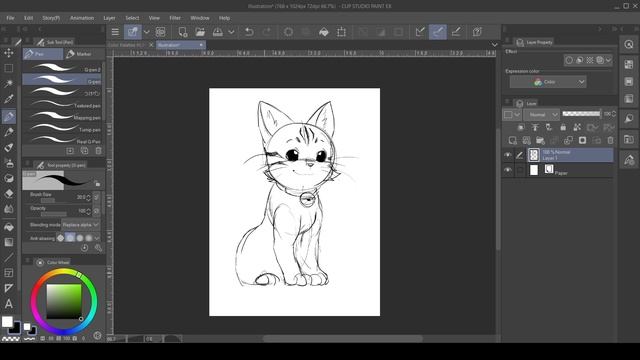The height and width of the screenshot is (360, 640).
Task: Open Expression color dropdown showing Color
Action: click(548, 82)
